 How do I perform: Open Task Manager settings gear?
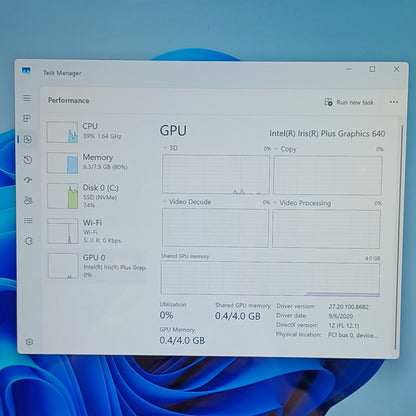click(x=29, y=342)
